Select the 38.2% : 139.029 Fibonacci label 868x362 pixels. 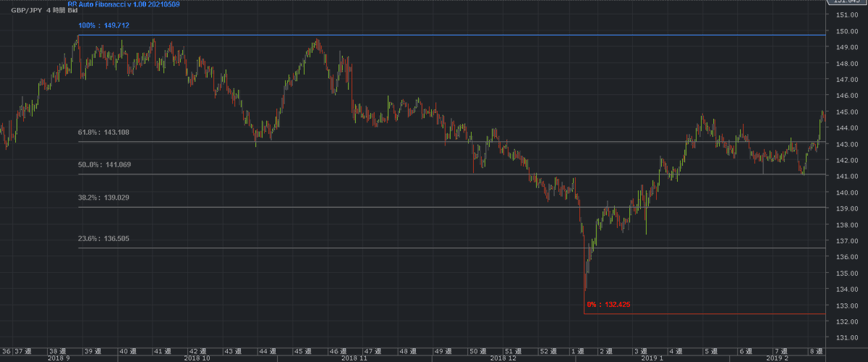click(x=103, y=198)
